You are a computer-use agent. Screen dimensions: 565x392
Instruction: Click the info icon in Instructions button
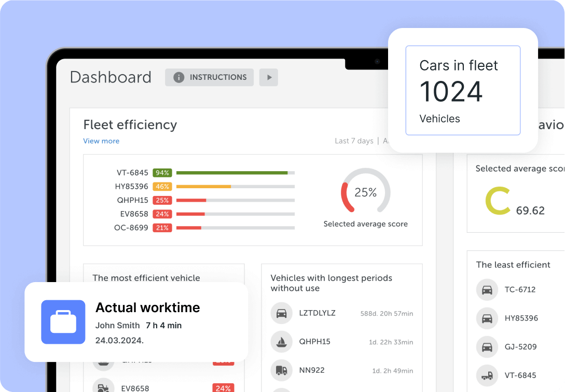pos(178,77)
